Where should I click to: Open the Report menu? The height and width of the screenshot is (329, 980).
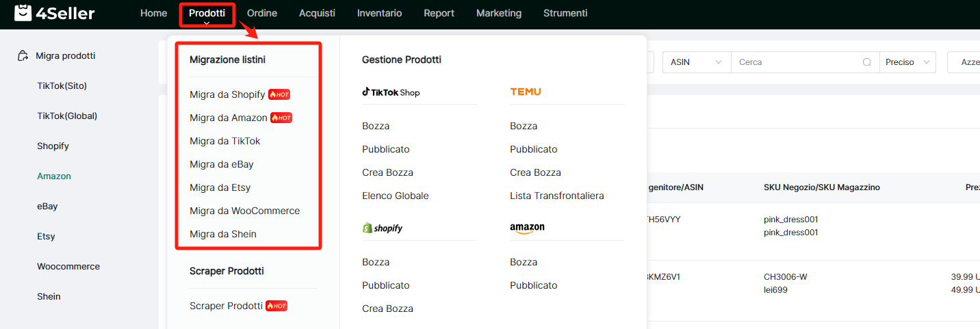pyautogui.click(x=439, y=13)
